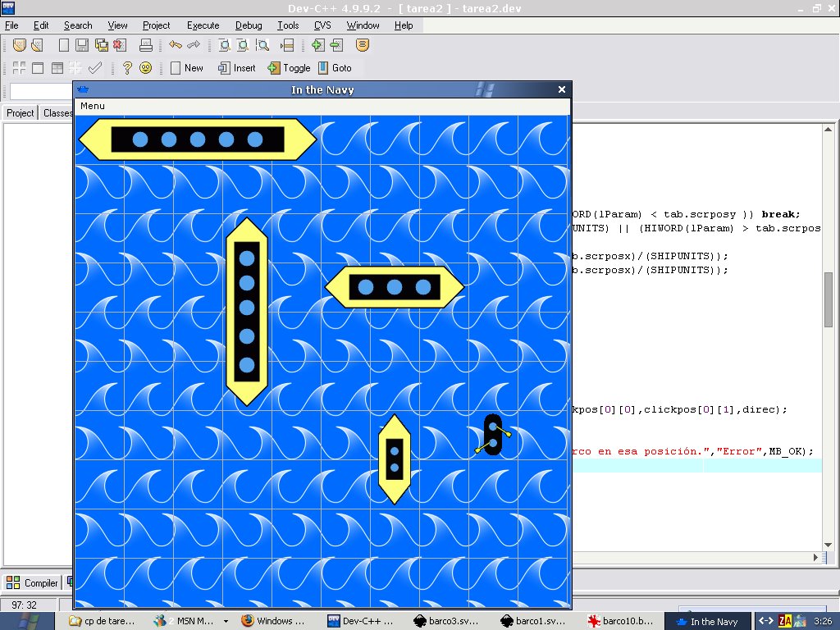Image resolution: width=840 pixels, height=630 pixels.
Task: Click the Rebuild All icon
Action: [x=75, y=67]
